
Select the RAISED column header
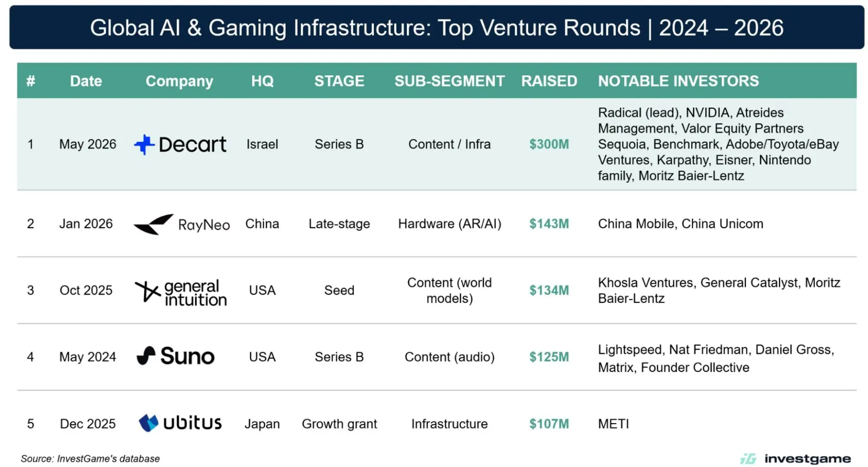(x=549, y=81)
